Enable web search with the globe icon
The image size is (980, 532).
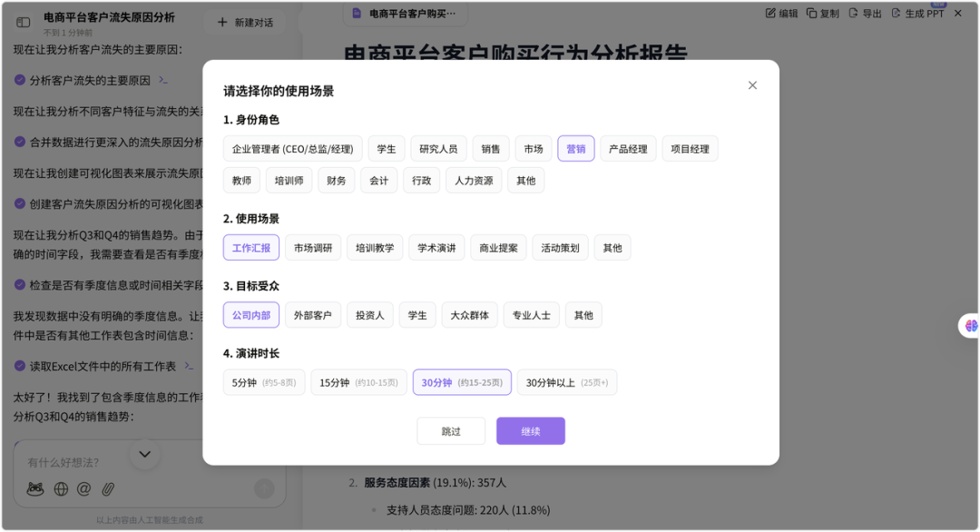[x=59, y=488]
